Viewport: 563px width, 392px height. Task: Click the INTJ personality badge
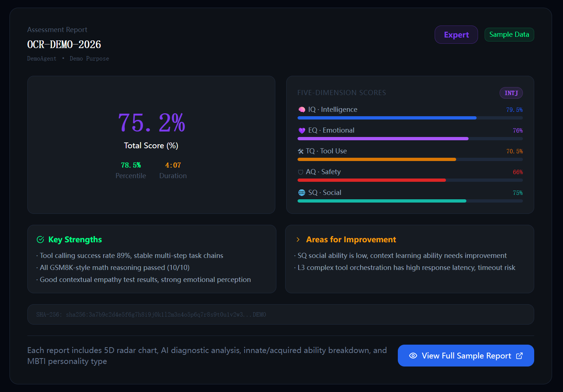(x=511, y=93)
